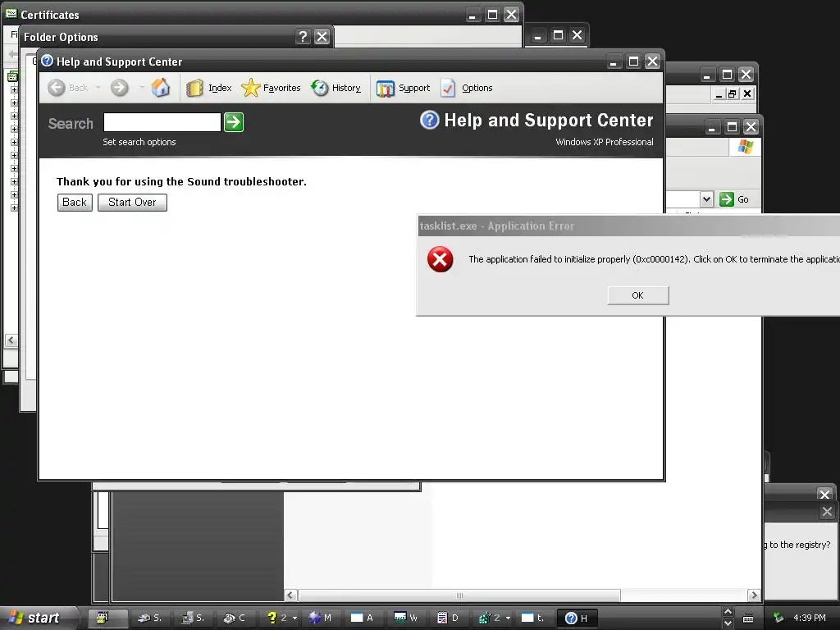
Task: Click the Certificates window title icon
Action: pyautogui.click(x=11, y=14)
